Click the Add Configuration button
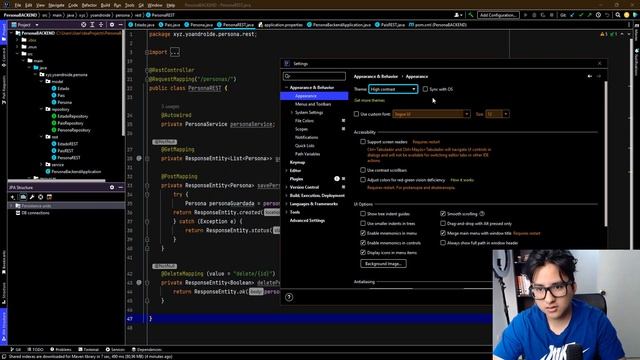 click(498, 15)
